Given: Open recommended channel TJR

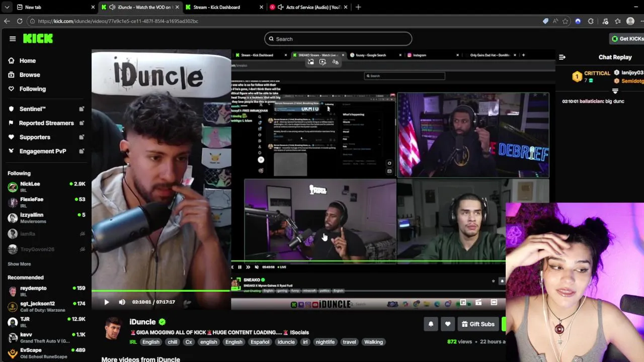Looking at the screenshot, I should point(46,322).
